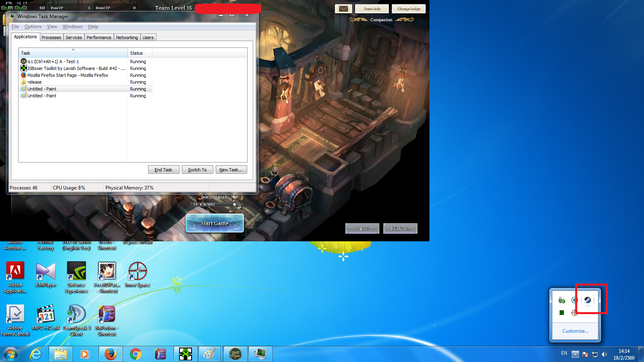This screenshot has height=362, width=644.
Task: Click the Customize... link in the tray popup
Action: [x=575, y=331]
